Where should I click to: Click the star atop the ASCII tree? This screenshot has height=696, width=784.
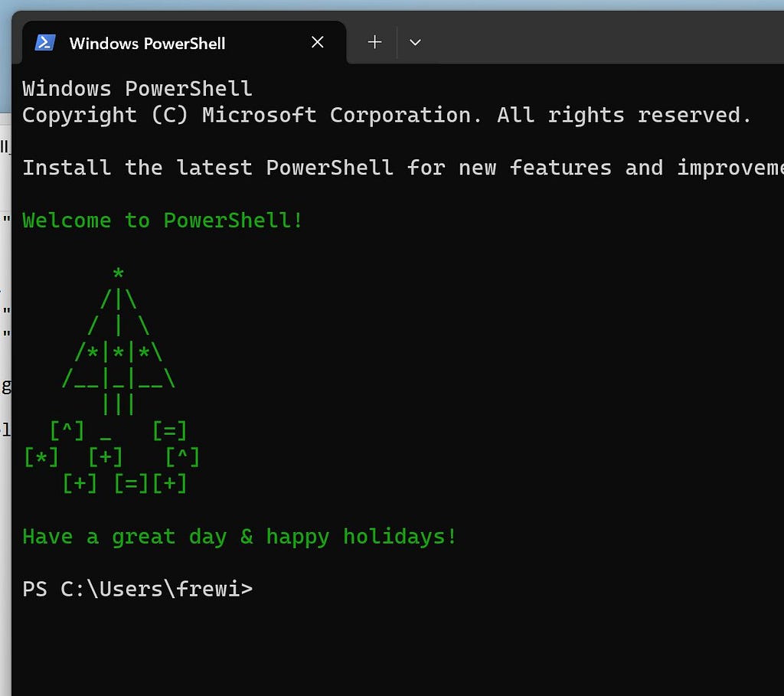119,273
